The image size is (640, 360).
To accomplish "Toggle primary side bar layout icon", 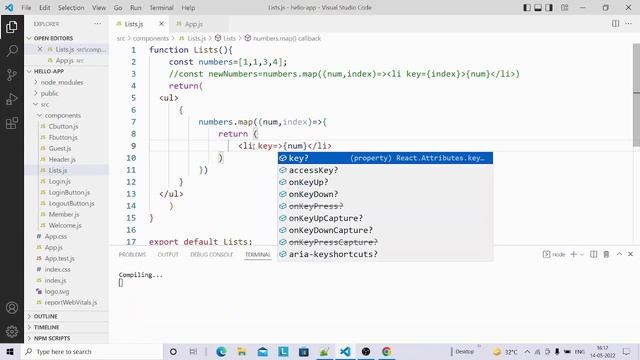I will [527, 7].
